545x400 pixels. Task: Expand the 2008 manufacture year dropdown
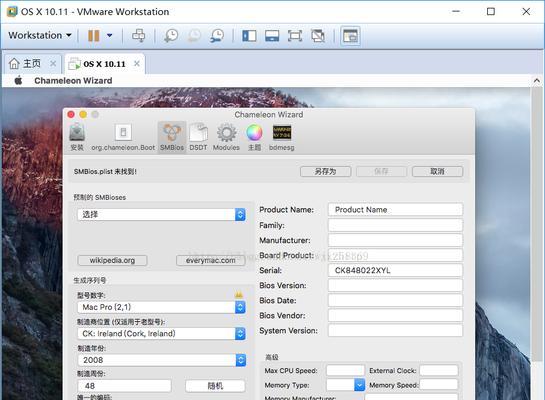pos(162,360)
